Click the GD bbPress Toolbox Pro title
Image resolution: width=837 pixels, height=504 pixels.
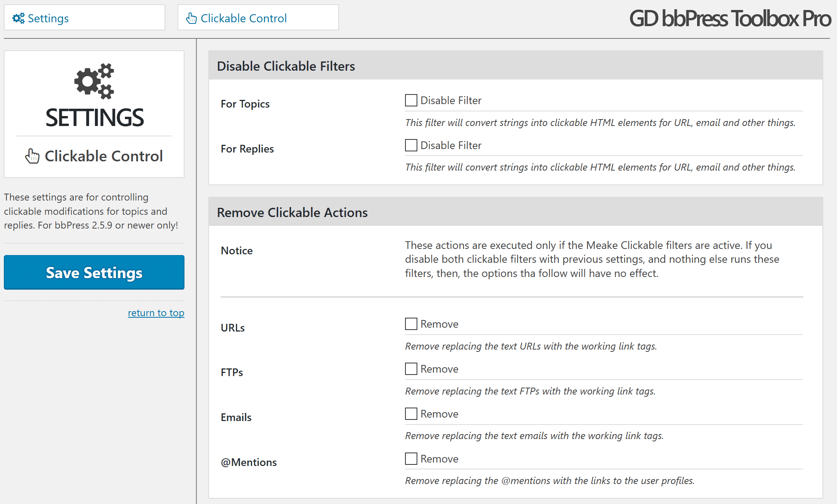730,18
